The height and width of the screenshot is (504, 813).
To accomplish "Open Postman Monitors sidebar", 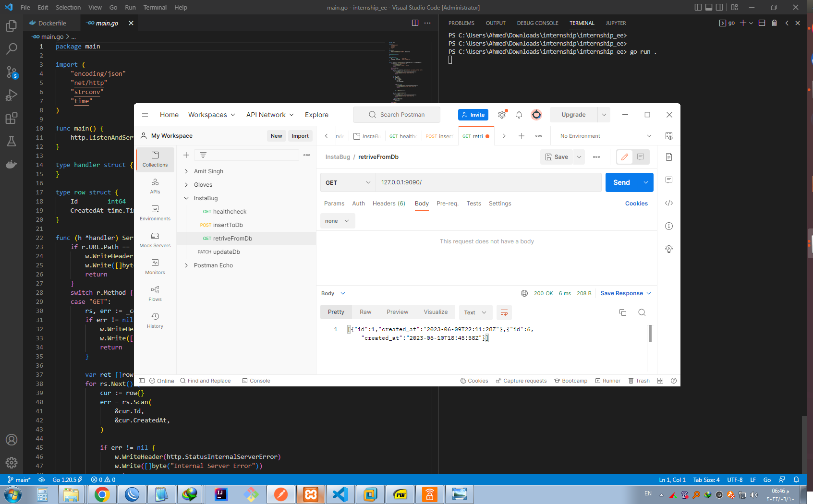I will [155, 266].
